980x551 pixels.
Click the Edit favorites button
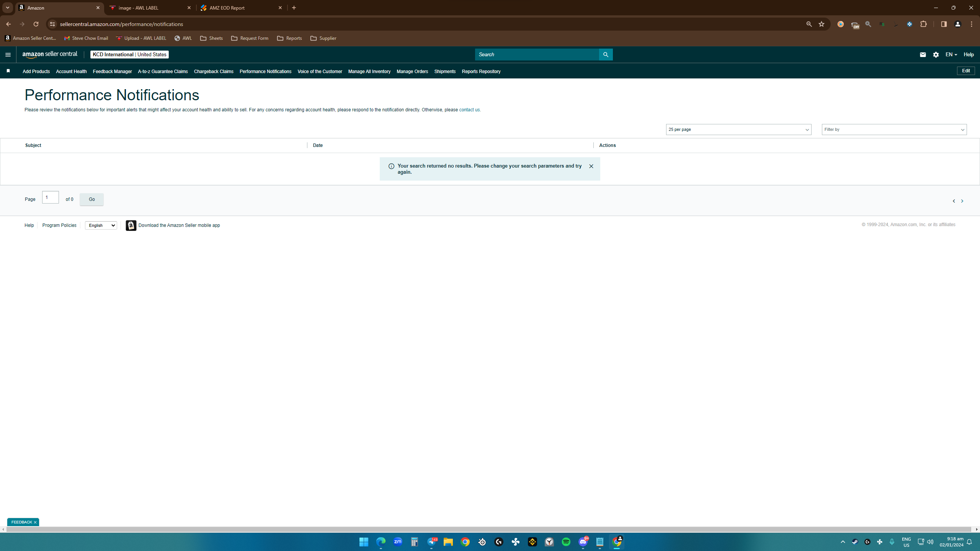coord(966,71)
